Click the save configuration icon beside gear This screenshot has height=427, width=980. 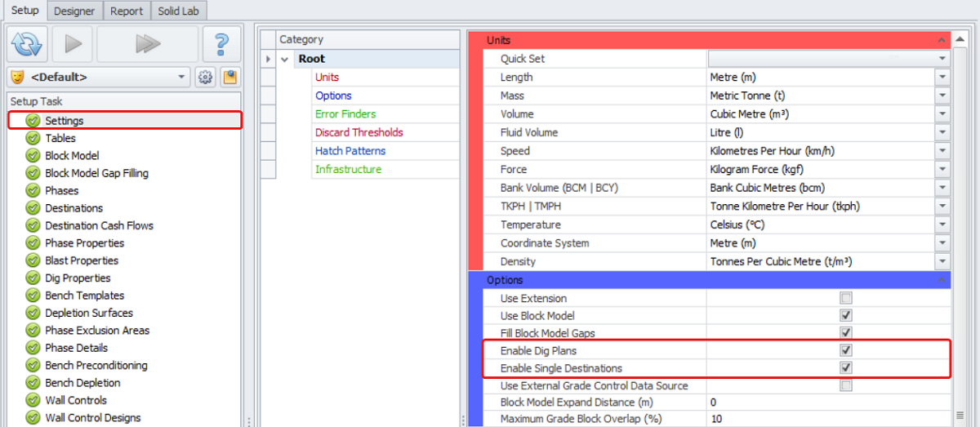[x=229, y=78]
